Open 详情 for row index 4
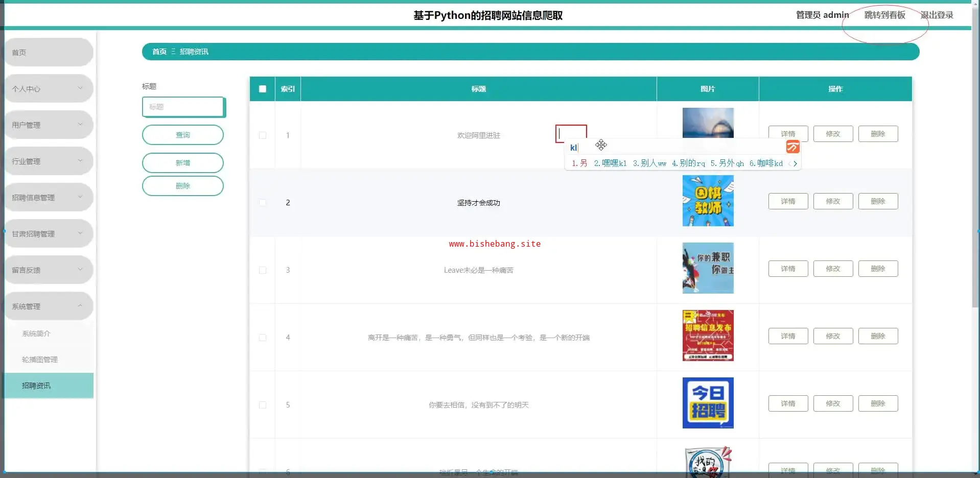980x478 pixels. click(788, 336)
